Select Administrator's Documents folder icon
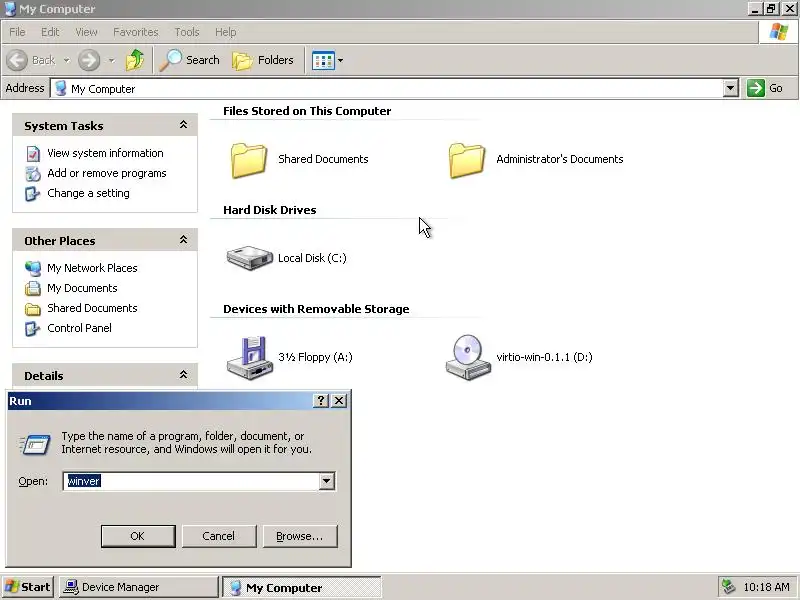800x600 pixels. 467,160
